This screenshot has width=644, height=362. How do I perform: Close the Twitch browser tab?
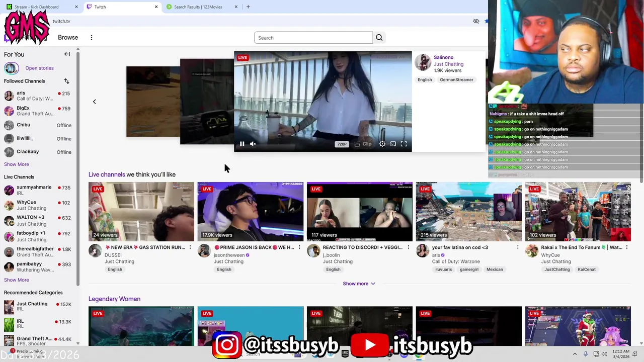156,7
